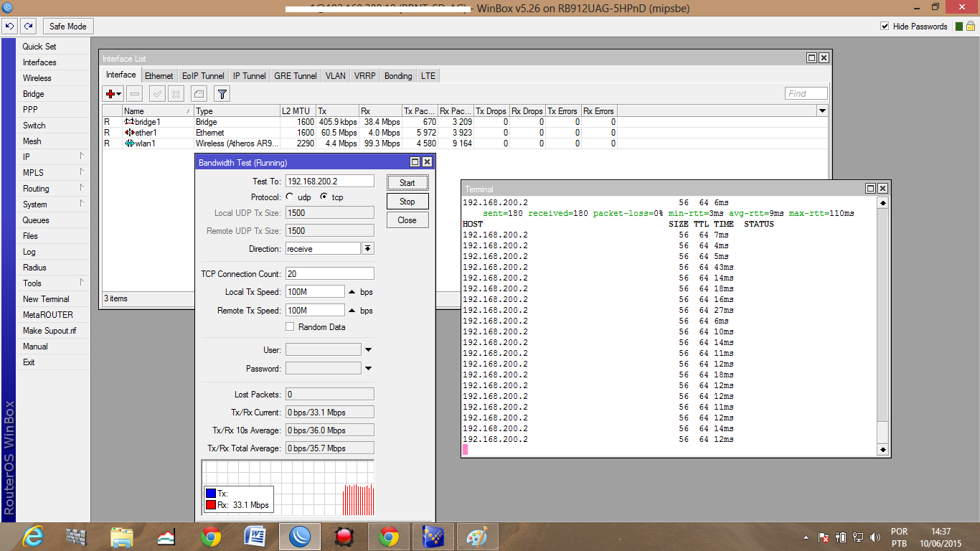Open Internet Explorer from the taskbar

[34, 537]
